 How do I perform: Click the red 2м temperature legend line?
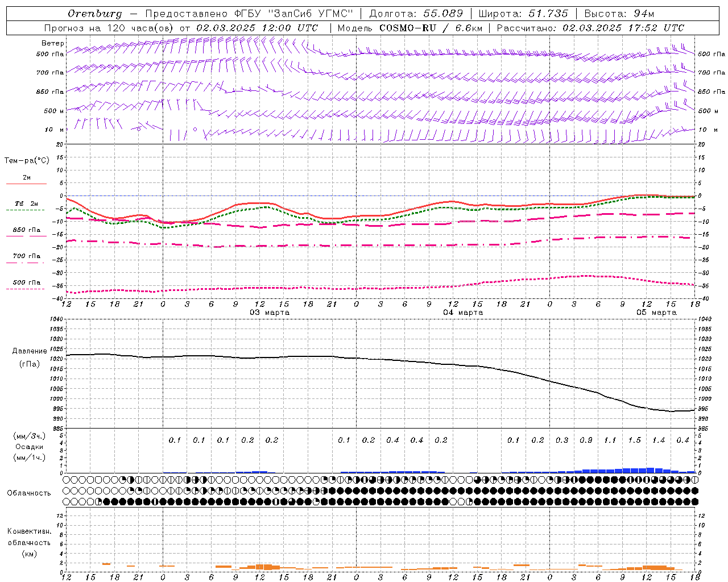(26, 184)
